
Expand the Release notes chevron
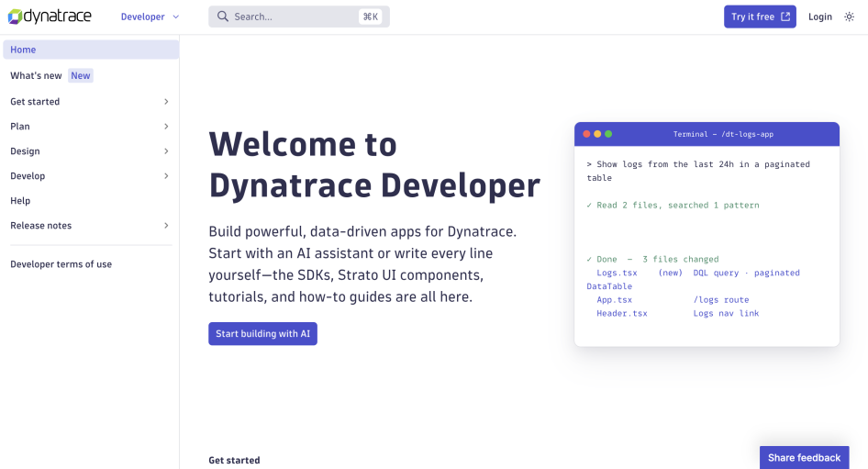(166, 226)
